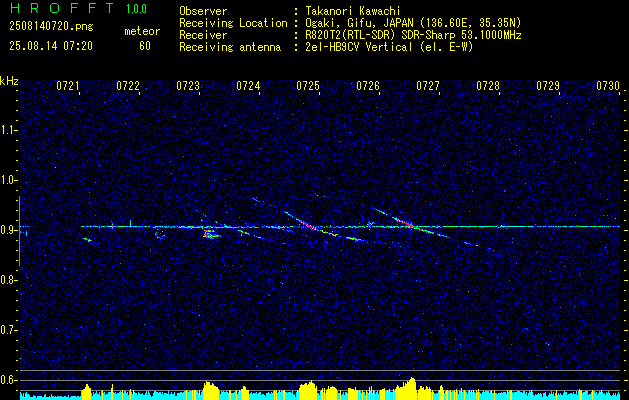Viewport: 629px width, 400px height.
Task: Click the 0723 time marker
Action: (188, 86)
